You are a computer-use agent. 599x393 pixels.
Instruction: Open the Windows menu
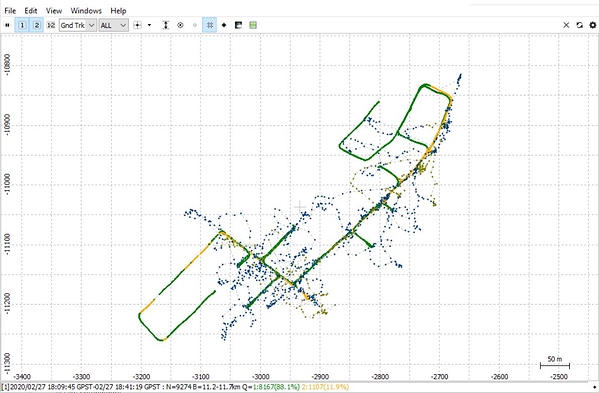(86, 11)
